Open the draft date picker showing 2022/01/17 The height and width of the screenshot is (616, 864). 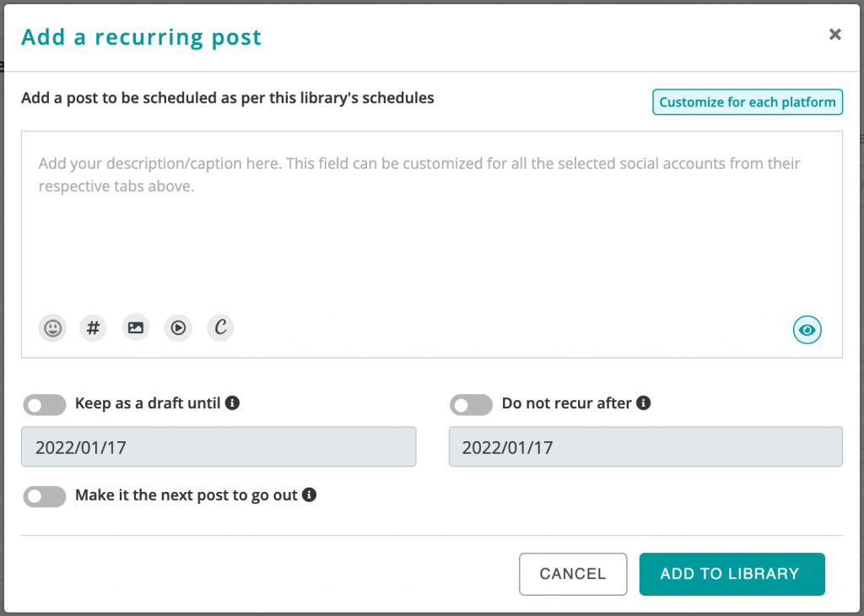tap(218, 446)
